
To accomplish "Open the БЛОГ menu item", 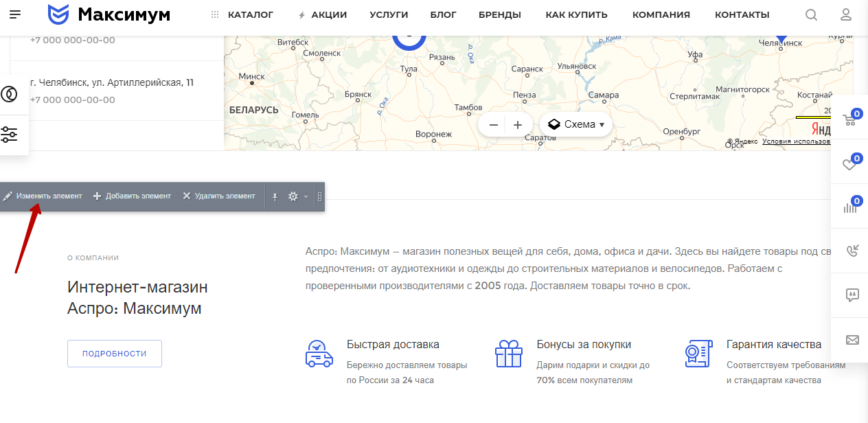I will (444, 14).
